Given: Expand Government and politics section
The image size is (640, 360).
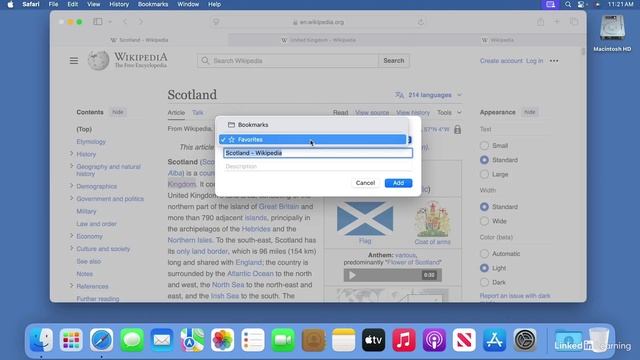Looking at the screenshot, I should [71, 198].
